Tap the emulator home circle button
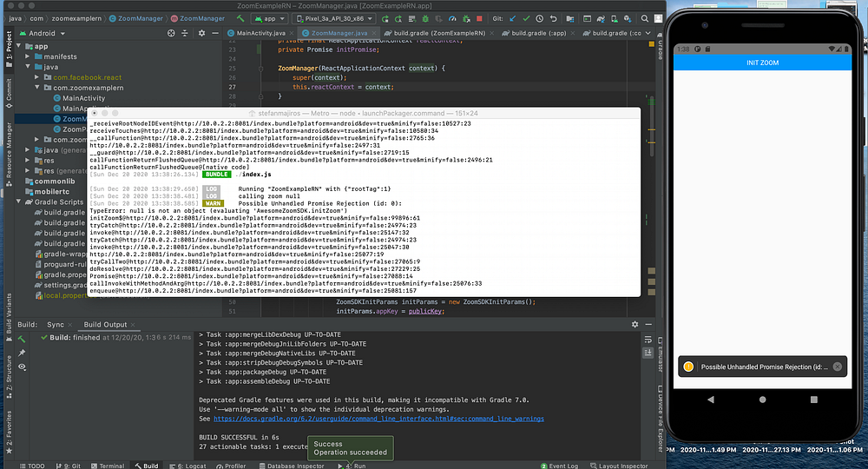 (x=762, y=400)
